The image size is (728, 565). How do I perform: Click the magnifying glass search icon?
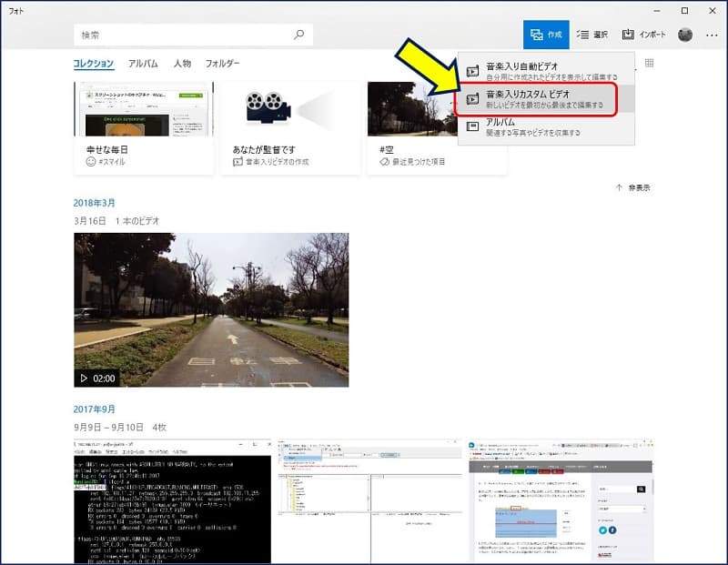(298, 35)
